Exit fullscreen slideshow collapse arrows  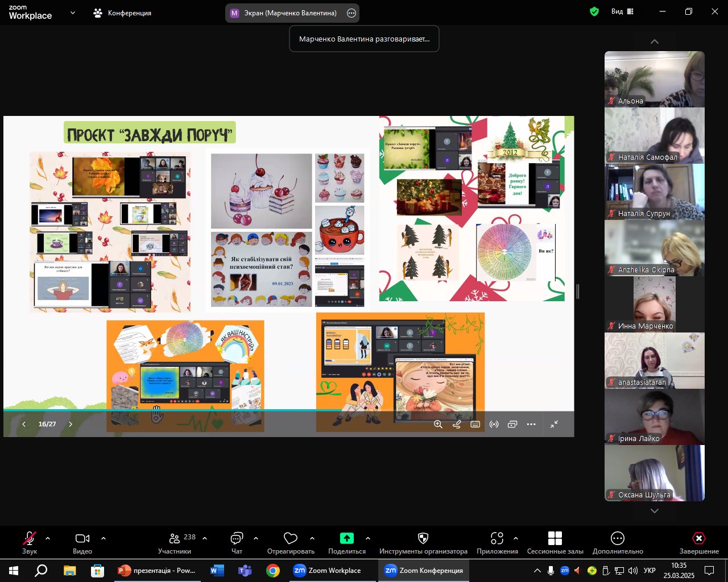pos(554,424)
